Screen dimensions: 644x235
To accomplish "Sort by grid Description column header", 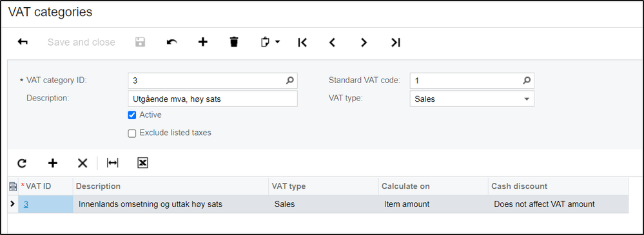I will tap(171, 186).
